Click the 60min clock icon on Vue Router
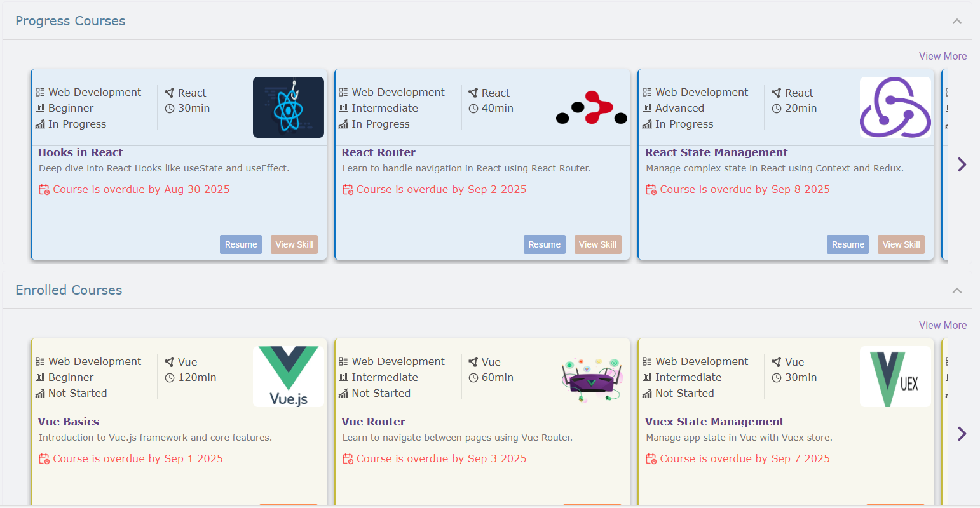 [473, 378]
